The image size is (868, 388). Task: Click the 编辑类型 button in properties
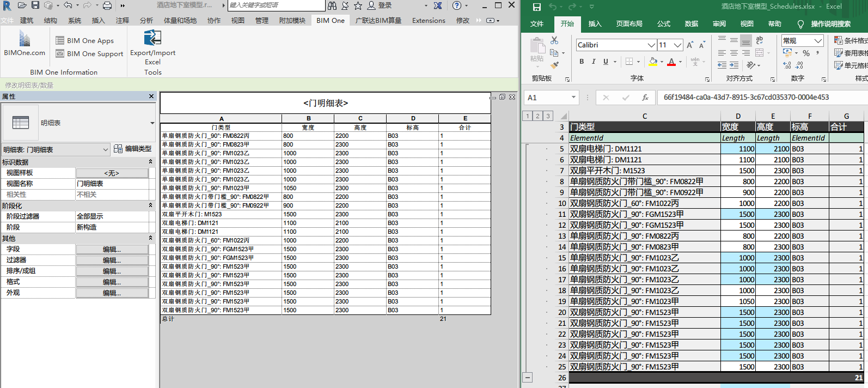click(133, 149)
